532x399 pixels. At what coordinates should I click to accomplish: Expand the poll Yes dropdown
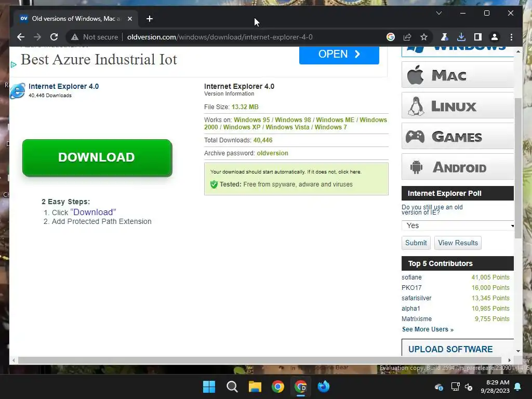pyautogui.click(x=458, y=225)
